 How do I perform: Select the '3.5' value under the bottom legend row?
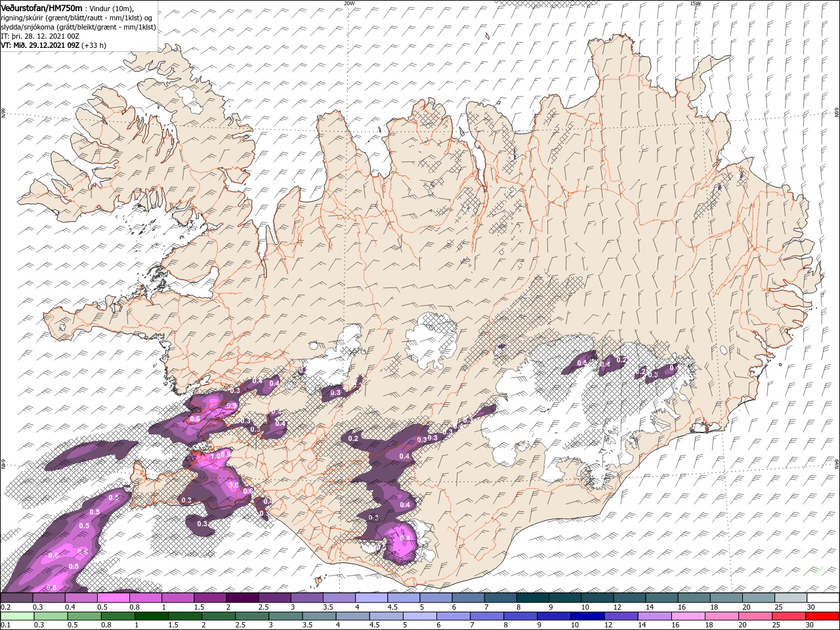pyautogui.click(x=307, y=625)
